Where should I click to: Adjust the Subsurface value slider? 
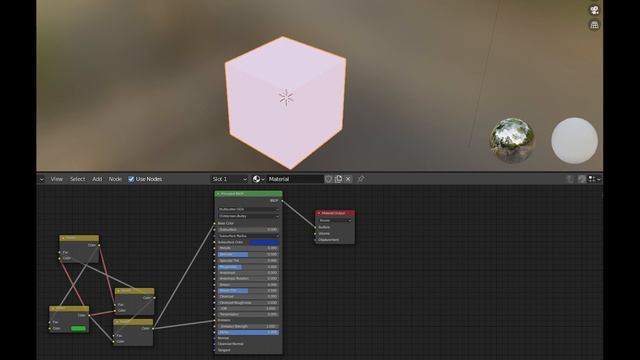[x=249, y=230]
